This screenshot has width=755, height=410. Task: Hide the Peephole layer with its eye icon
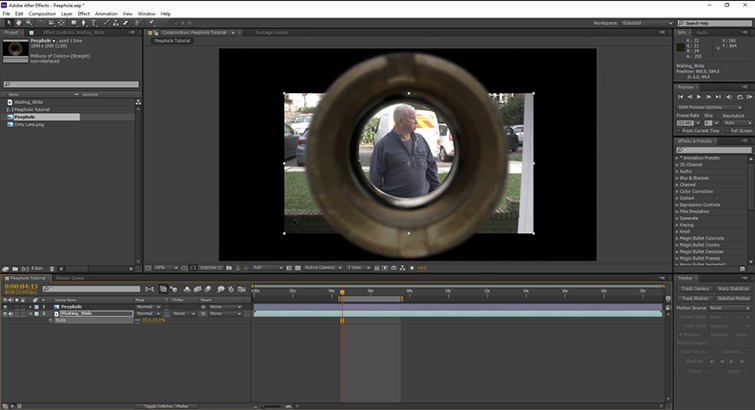click(x=6, y=306)
